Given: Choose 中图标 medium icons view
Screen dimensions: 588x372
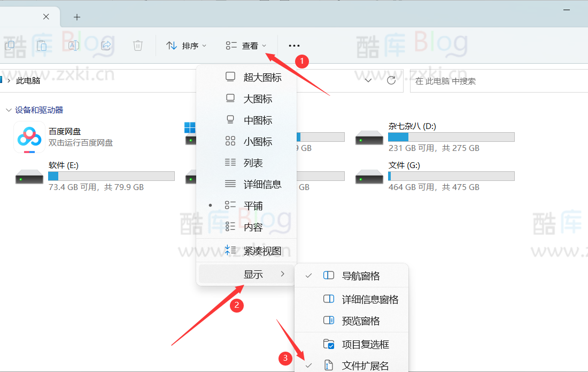Looking at the screenshot, I should tap(231, 120).
